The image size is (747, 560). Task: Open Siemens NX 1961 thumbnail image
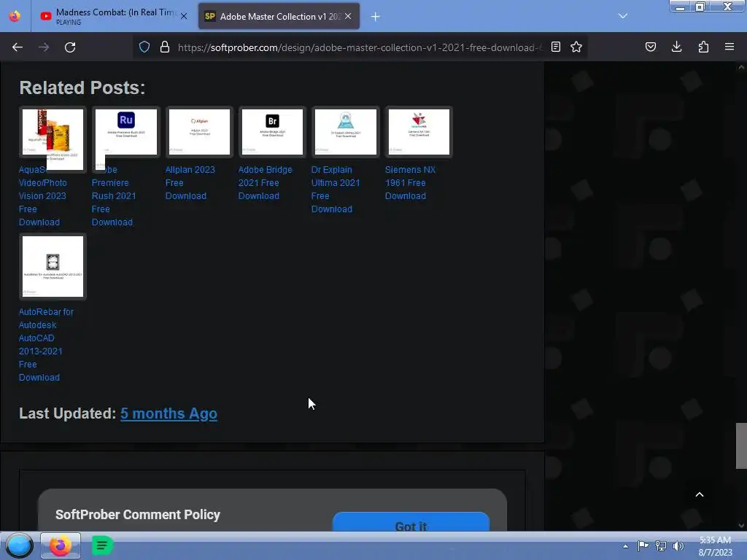419,132
